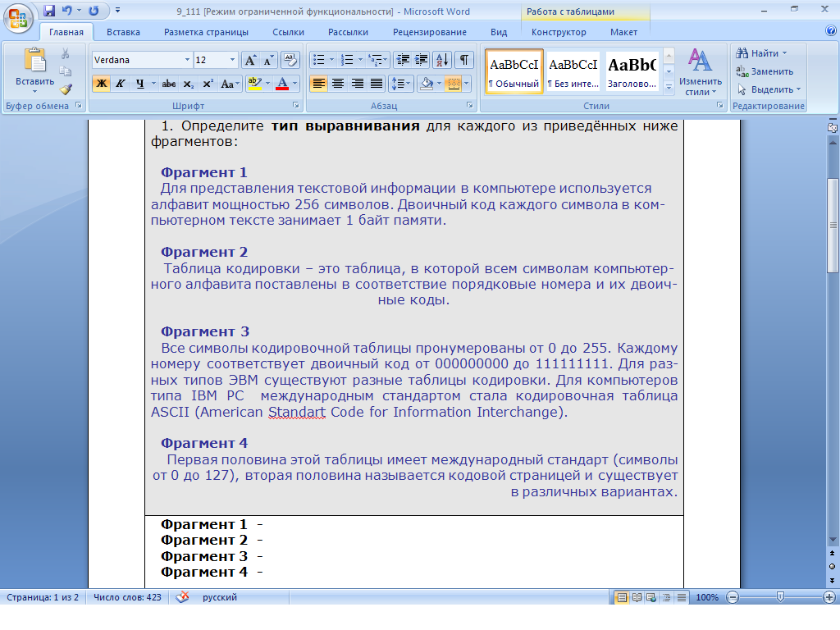Open Word help question mark icon
The width and height of the screenshot is (840, 630).
click(831, 31)
